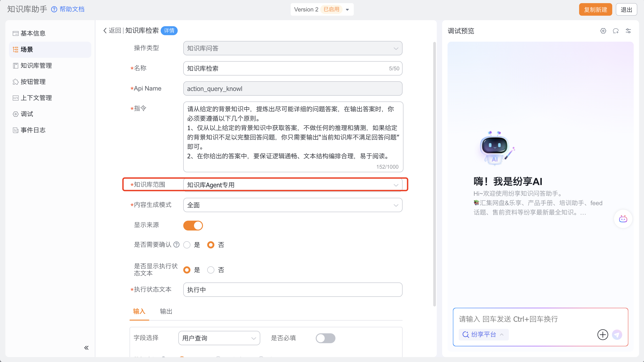Open the 知识库范围 dropdown
Screen dimensions: 644x362
[x=292, y=185]
